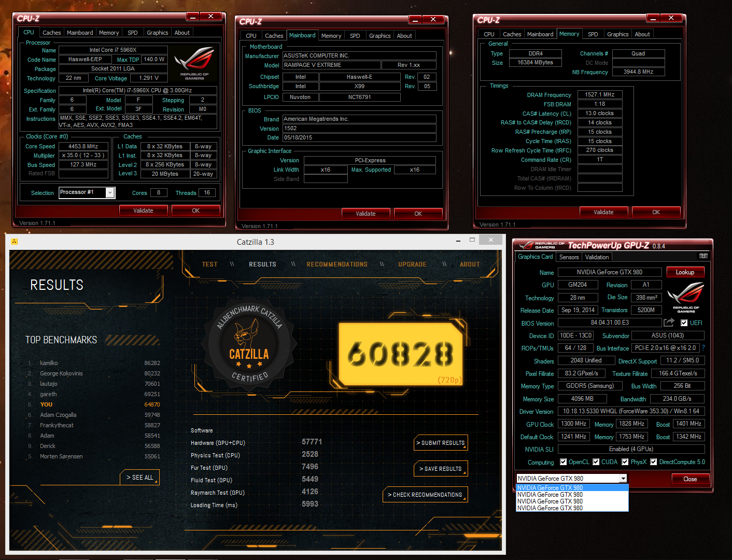Click the BIOS date 05/18/2015 field
The width and height of the screenshot is (732, 560).
tap(359, 138)
